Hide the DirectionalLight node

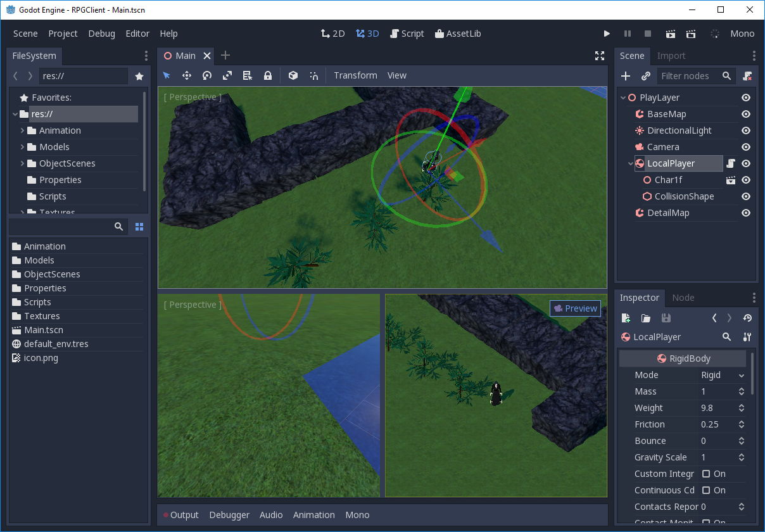click(746, 130)
